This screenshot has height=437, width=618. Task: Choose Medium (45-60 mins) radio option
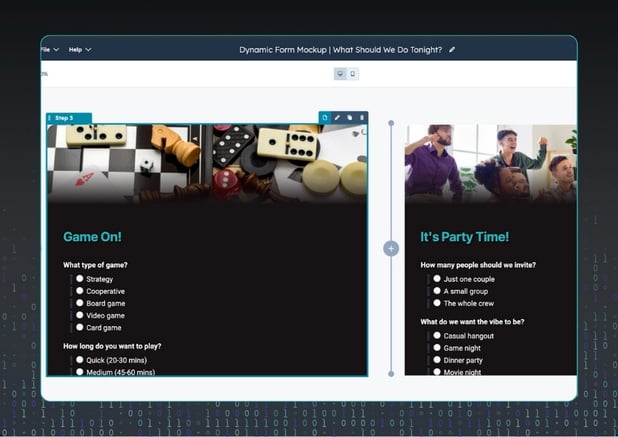(80, 372)
